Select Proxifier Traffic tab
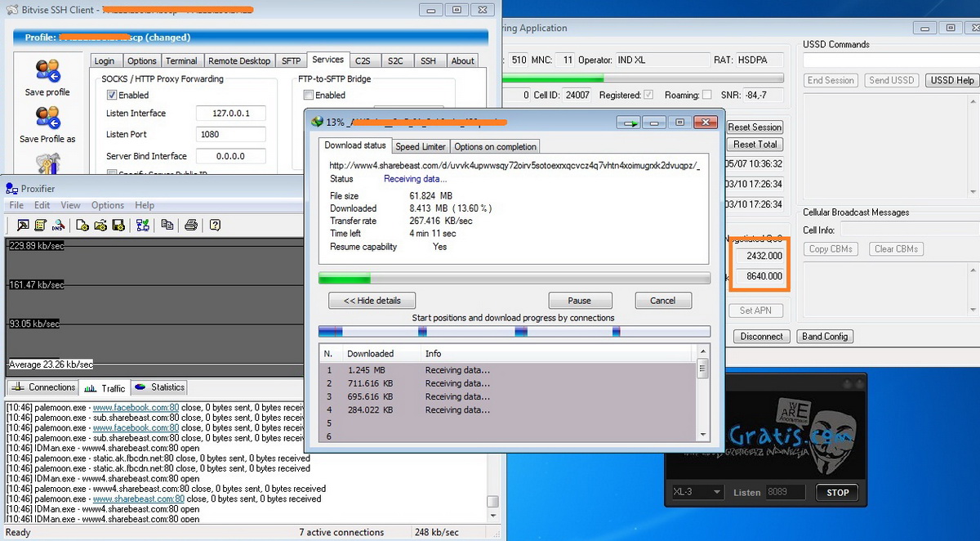The width and height of the screenshot is (980, 541). click(x=105, y=388)
